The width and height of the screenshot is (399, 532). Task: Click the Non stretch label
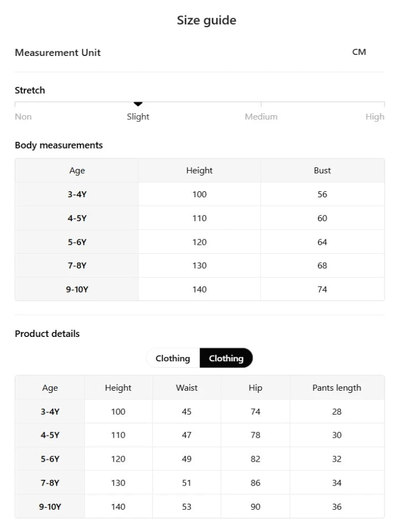pos(23,117)
